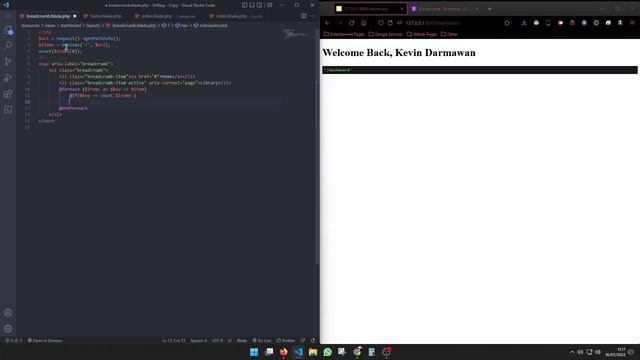
Task: Click 'views' in the breadcrumb path
Action: (50, 25)
